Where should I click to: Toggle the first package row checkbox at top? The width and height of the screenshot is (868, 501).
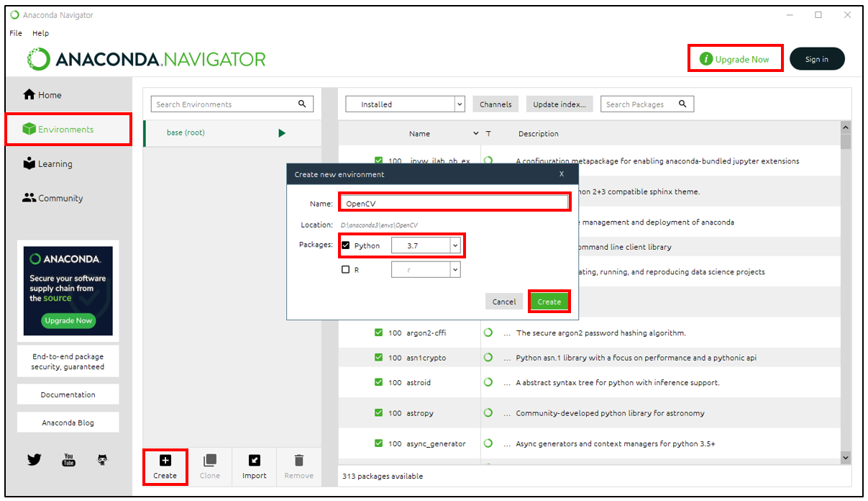click(378, 161)
